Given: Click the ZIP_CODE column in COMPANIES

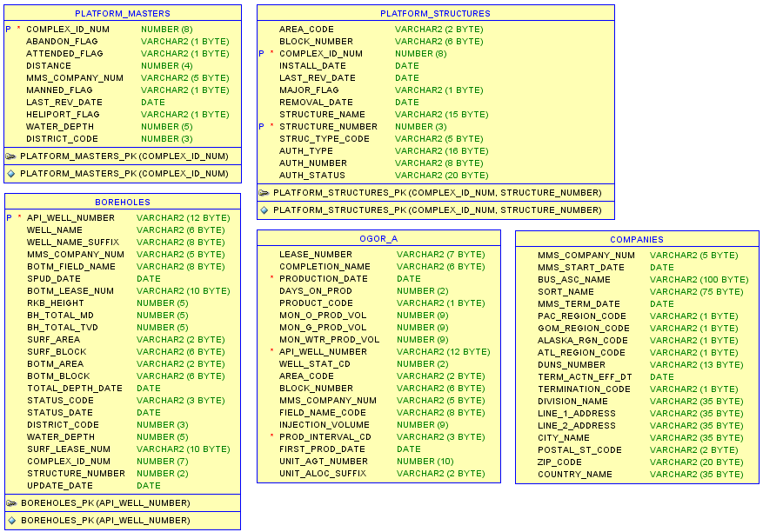Looking at the screenshot, I should (559, 462).
